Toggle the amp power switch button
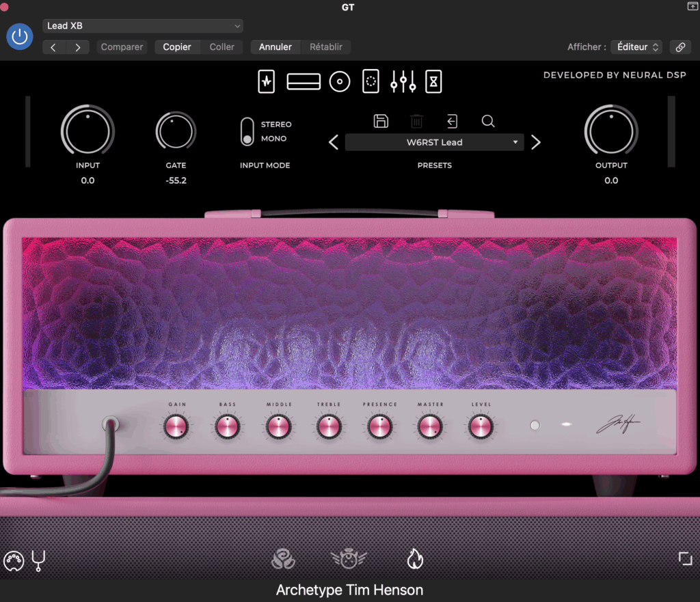This screenshot has height=602, width=700. (x=535, y=425)
